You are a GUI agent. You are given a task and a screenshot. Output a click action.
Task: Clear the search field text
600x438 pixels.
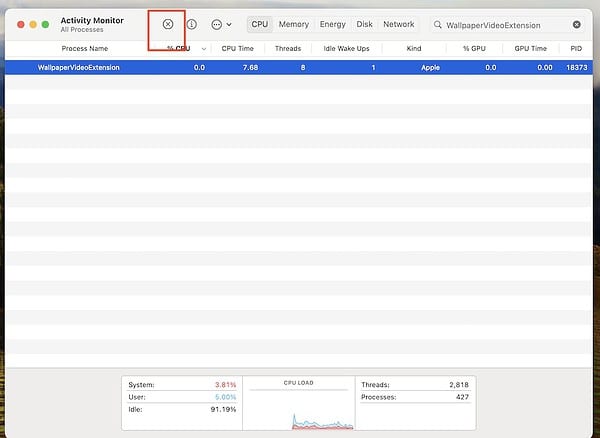point(576,24)
